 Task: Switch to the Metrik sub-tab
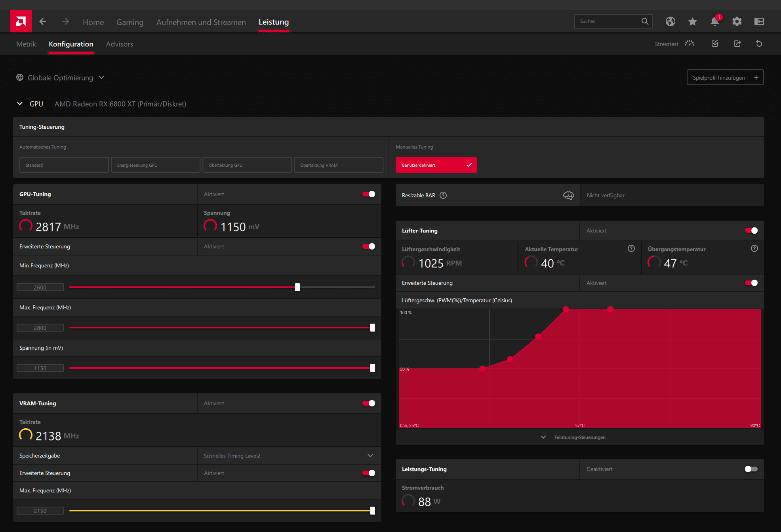(x=26, y=44)
